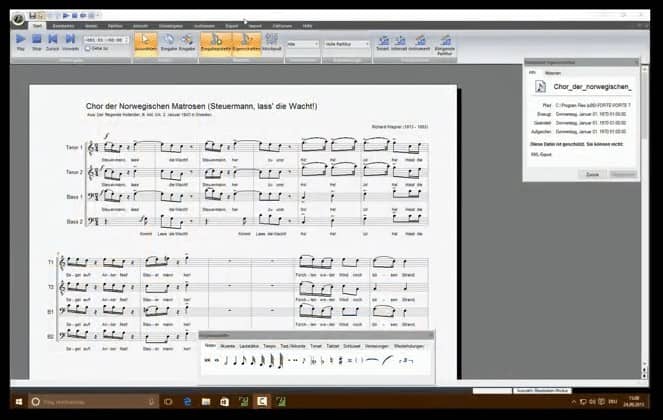Open Microsoft Edge from the taskbar
Image resolution: width=663 pixels, height=420 pixels.
(188, 402)
